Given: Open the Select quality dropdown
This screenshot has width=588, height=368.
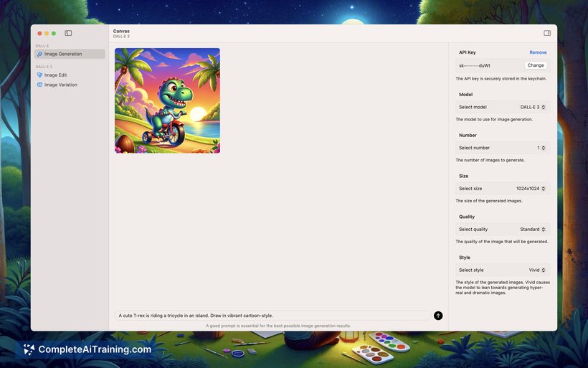Looking at the screenshot, I should click(x=533, y=230).
